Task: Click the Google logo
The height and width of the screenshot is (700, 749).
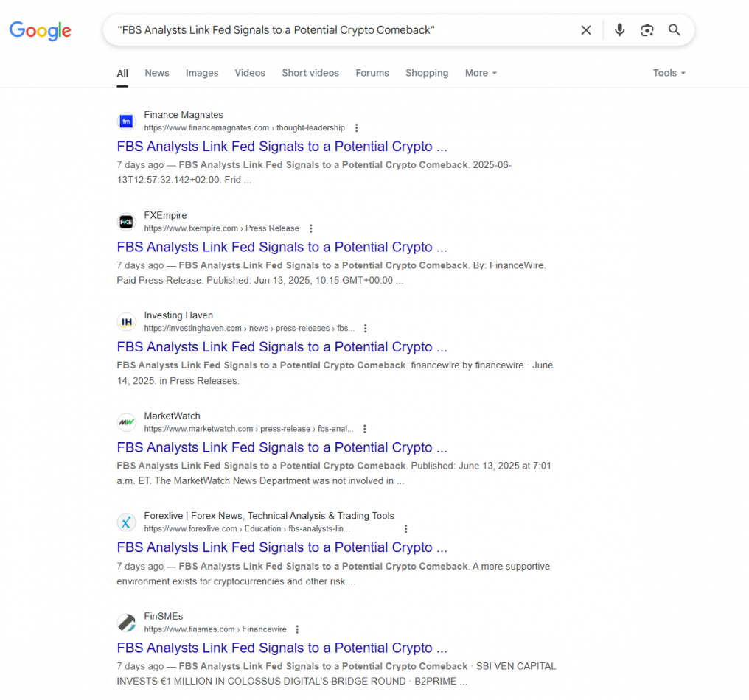Action: coord(41,30)
